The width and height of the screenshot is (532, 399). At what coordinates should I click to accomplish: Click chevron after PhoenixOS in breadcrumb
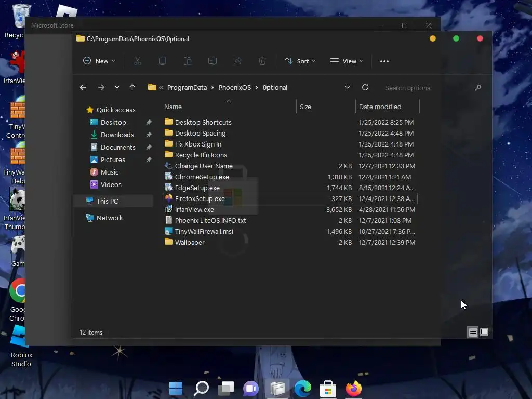pos(257,87)
